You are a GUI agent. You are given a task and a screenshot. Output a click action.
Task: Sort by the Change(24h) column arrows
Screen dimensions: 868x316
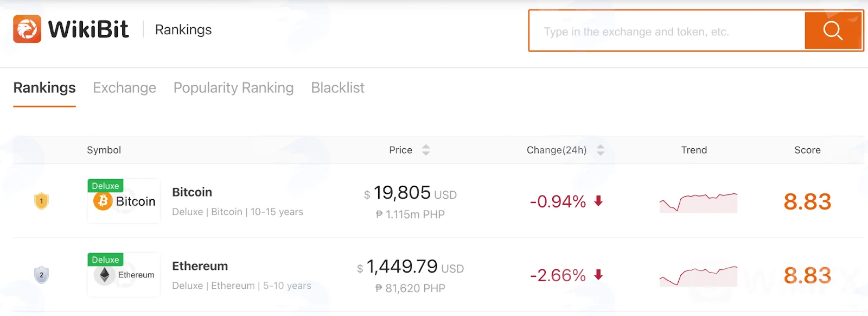click(x=601, y=150)
